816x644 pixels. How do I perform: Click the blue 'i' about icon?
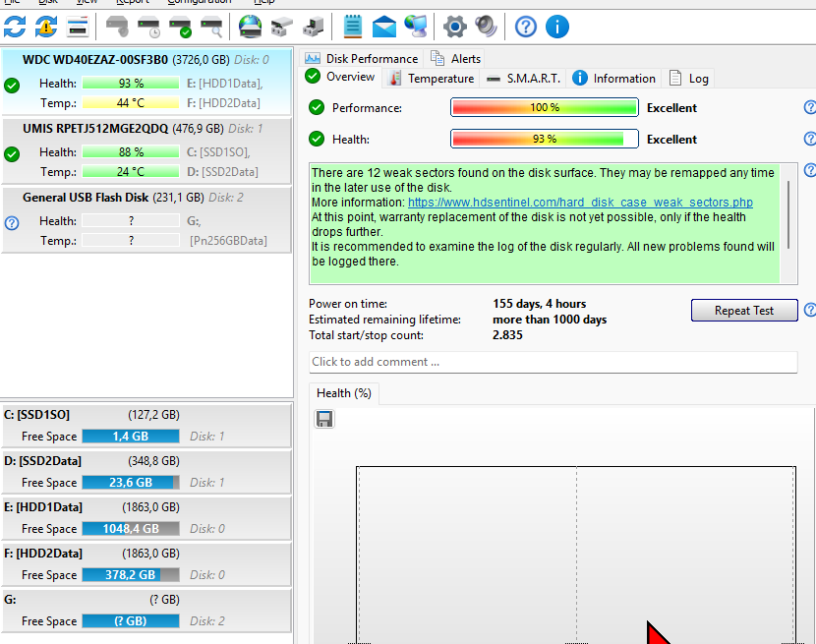click(557, 27)
